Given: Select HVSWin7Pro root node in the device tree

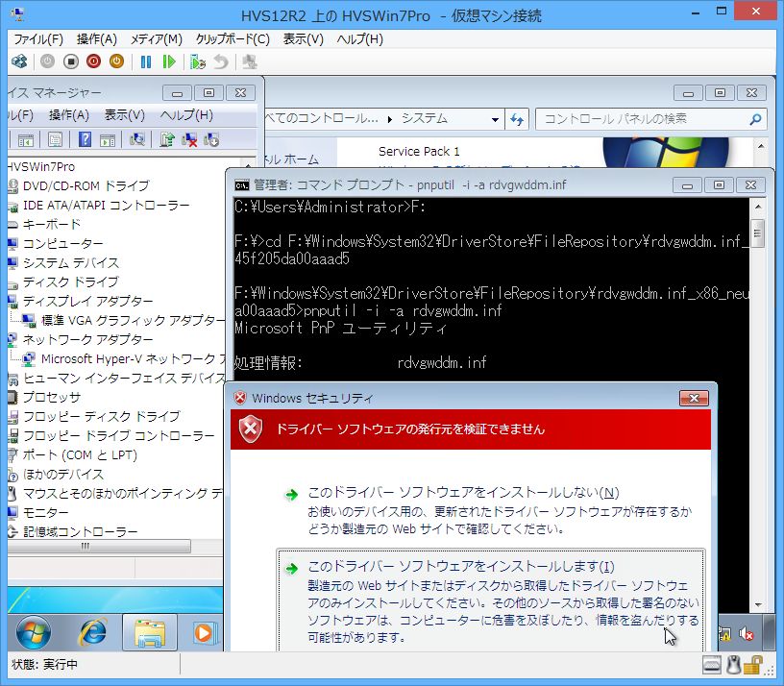Looking at the screenshot, I should tap(41, 166).
